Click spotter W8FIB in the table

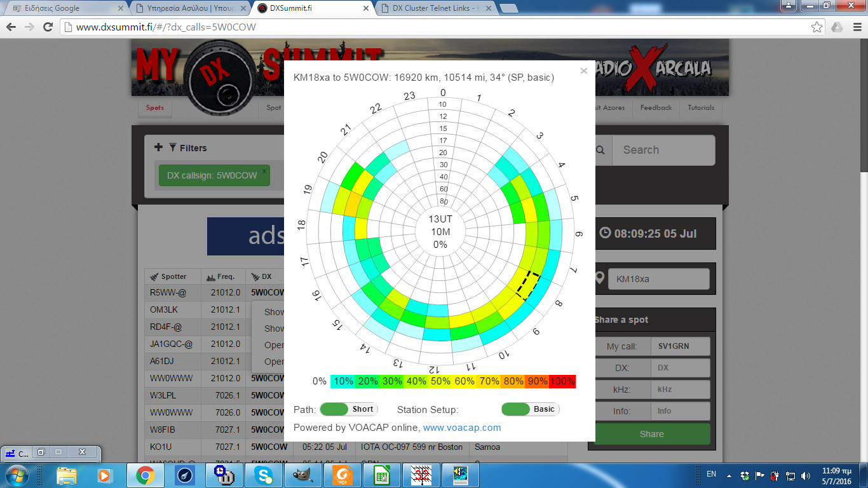162,430
